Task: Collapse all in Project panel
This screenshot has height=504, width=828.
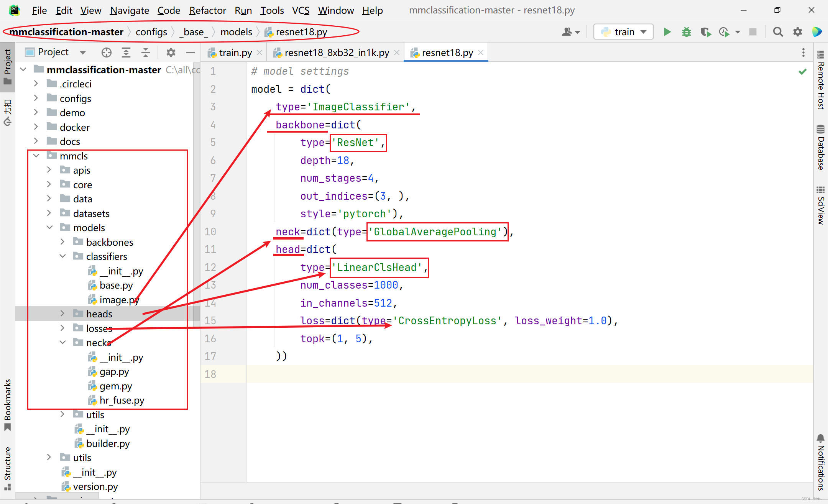Action: click(146, 53)
